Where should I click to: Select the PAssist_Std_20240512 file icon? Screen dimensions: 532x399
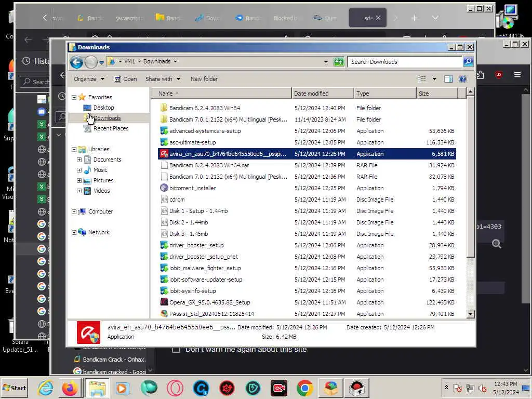tap(164, 314)
